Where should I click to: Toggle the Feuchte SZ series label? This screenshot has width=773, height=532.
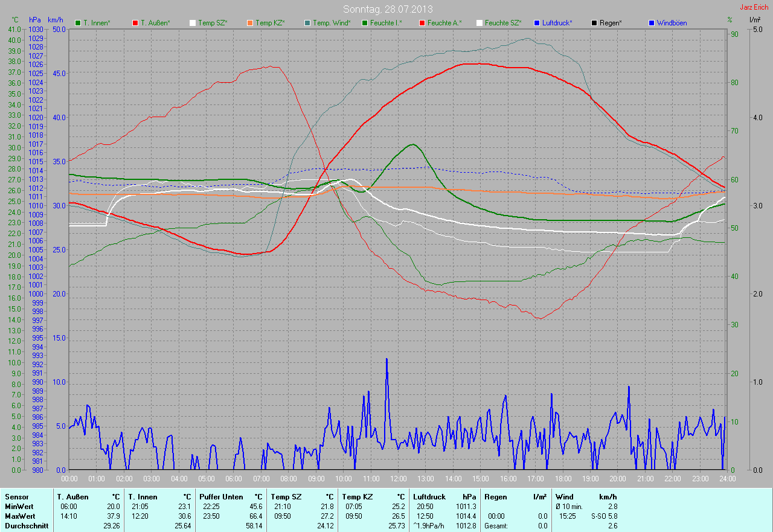point(503,23)
